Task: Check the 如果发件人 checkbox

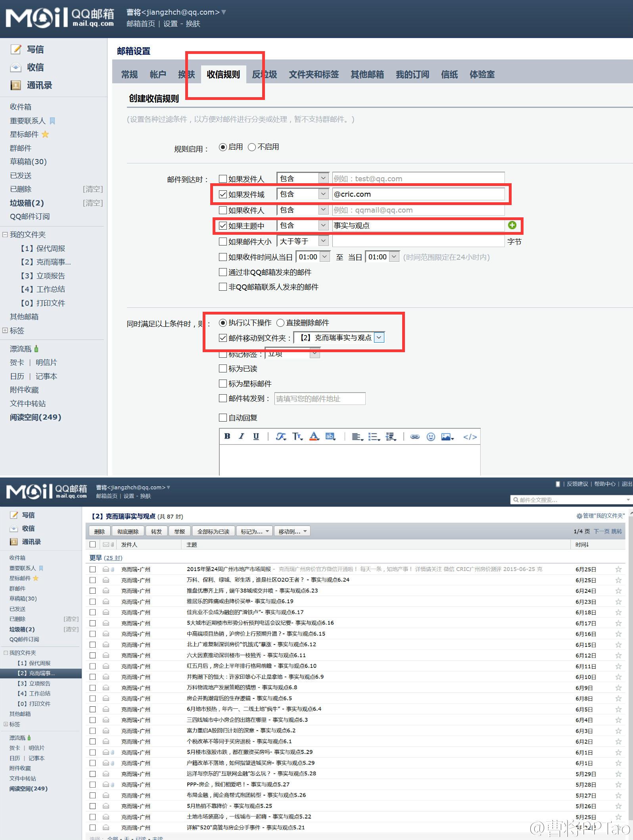Action: [x=223, y=179]
